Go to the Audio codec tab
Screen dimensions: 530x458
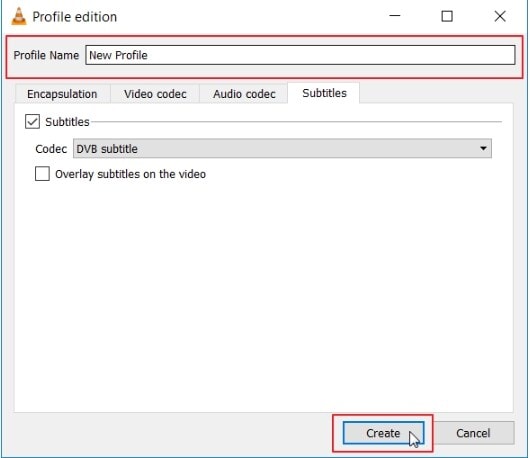244,94
